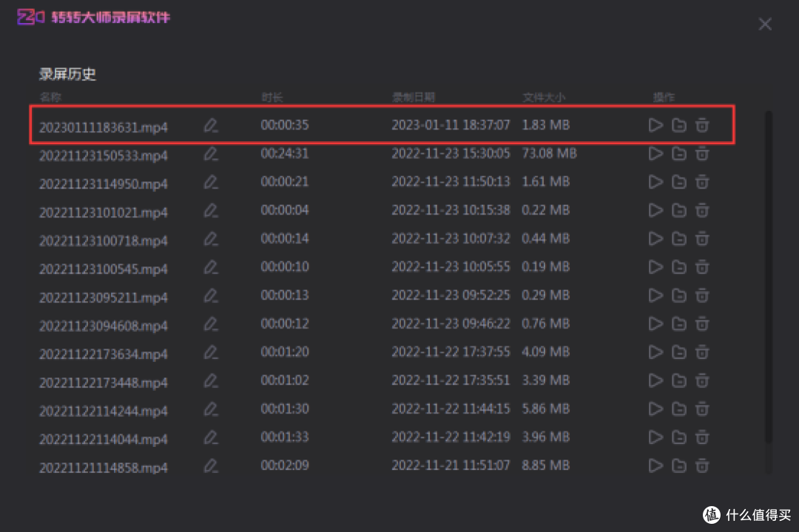
Task: Rename the 20221121114858.mp4 file
Action: pyautogui.click(x=211, y=465)
